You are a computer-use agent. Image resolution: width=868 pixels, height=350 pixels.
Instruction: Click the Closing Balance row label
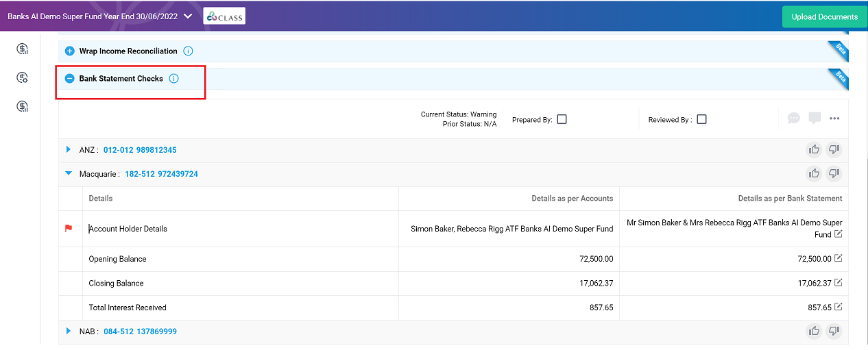116,283
